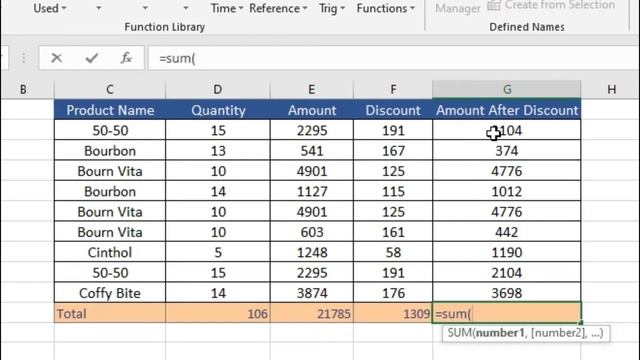The width and height of the screenshot is (640, 360).
Task: Select column B header
Action: [x=23, y=89]
